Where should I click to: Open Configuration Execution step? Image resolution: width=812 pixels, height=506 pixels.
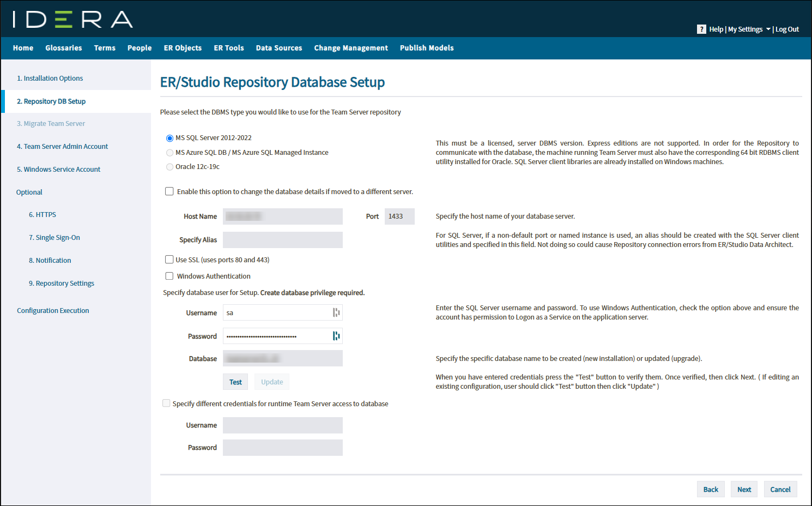(x=53, y=311)
